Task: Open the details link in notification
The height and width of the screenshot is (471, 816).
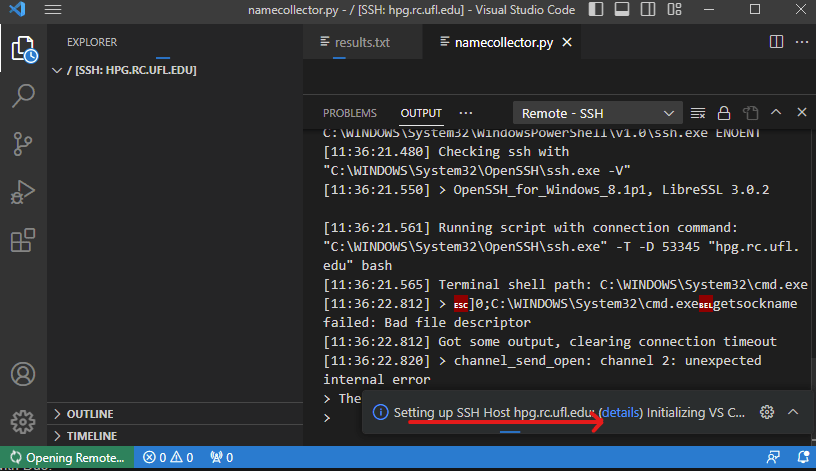Action: (620, 412)
